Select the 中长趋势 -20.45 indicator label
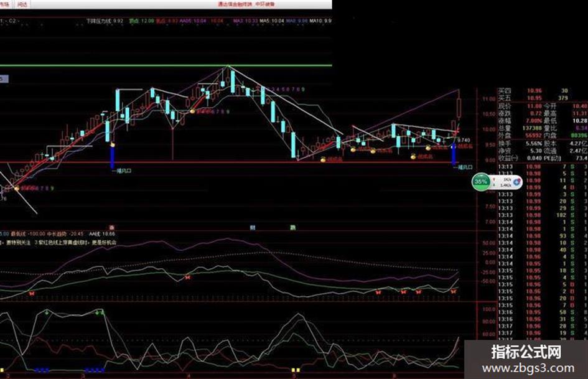This screenshot has width=588, height=379. [x=65, y=234]
